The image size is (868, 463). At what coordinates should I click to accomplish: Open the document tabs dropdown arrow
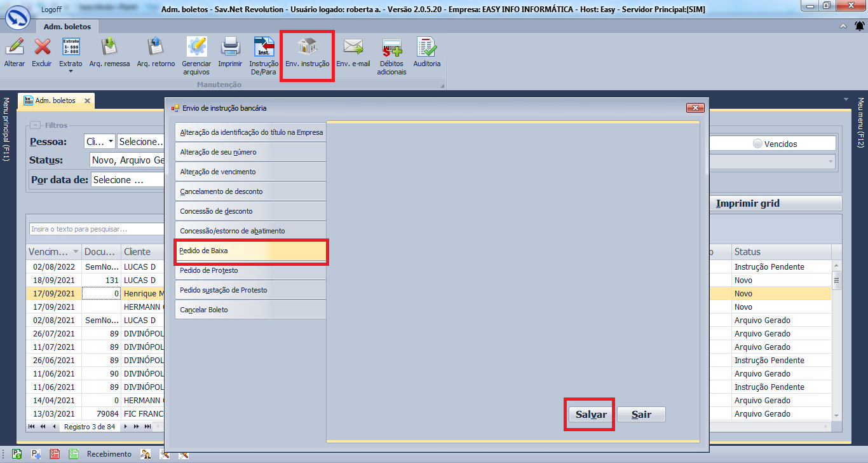click(x=846, y=99)
